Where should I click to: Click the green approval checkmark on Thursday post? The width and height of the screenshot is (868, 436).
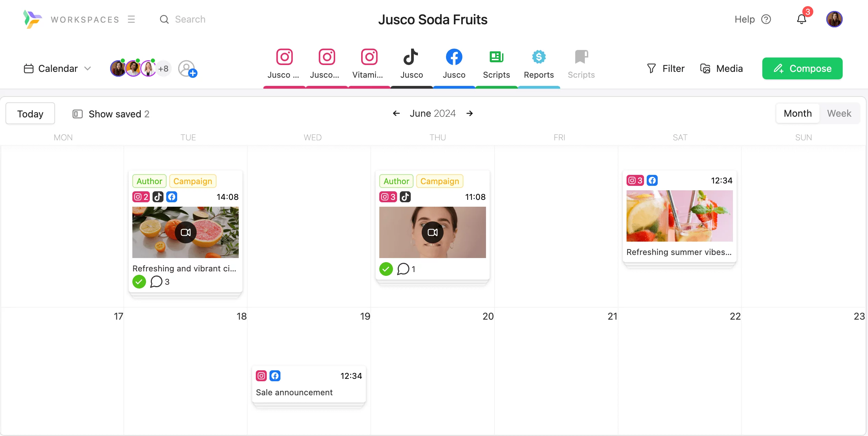(x=386, y=269)
